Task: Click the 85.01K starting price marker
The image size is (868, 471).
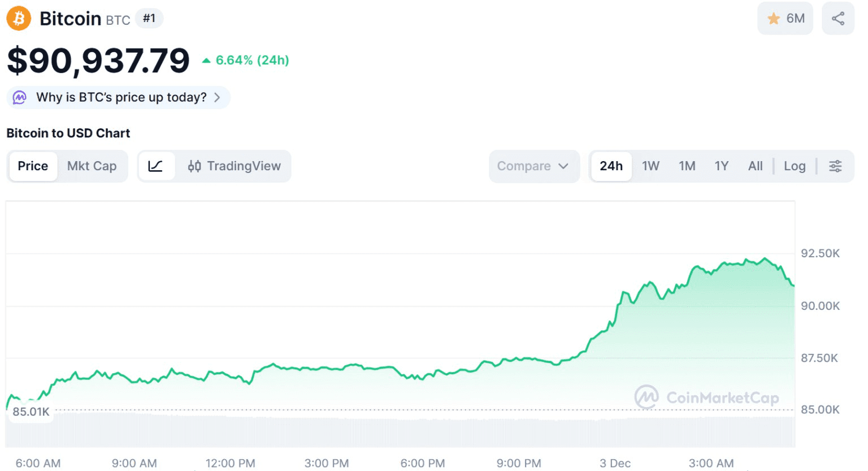Action: 31,412
